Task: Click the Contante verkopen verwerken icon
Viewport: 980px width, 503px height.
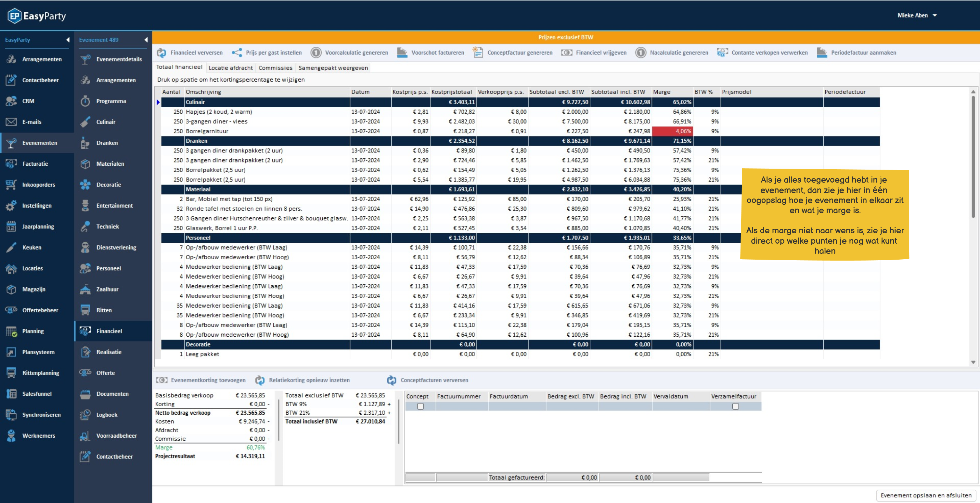Action: (722, 53)
